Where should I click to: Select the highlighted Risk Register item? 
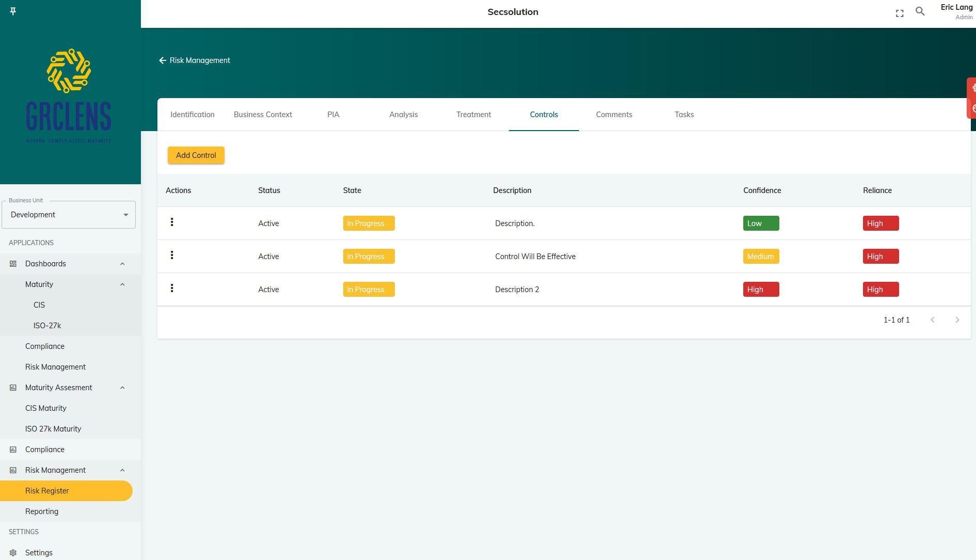pos(66,491)
